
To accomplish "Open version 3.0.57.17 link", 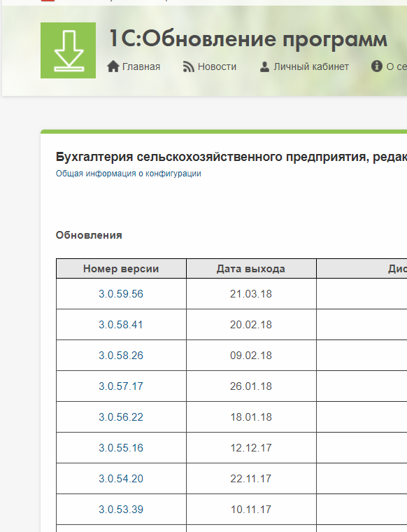I will click(x=121, y=386).
